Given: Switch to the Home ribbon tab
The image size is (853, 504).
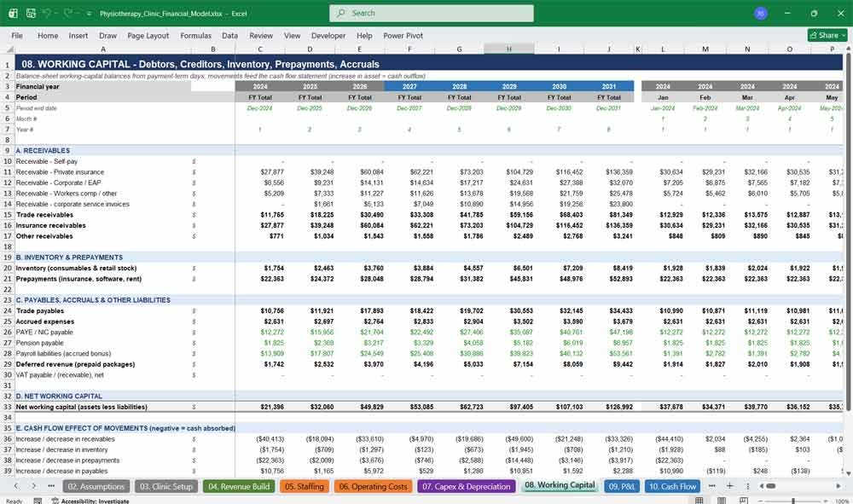Looking at the screenshot, I should coord(48,35).
